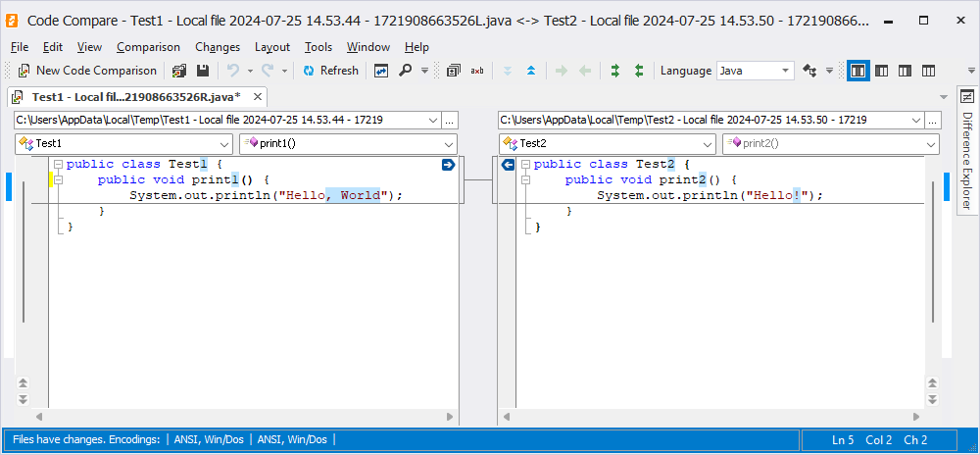Open the toolbar overflow arrow on right end
This screenshot has height=455, width=980.
coord(971,71)
